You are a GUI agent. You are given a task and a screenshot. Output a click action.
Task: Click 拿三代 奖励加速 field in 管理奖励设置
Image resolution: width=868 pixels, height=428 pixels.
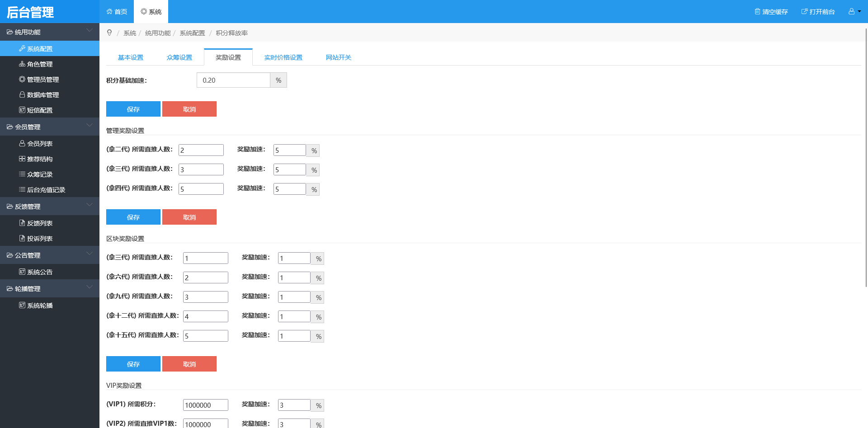(290, 169)
